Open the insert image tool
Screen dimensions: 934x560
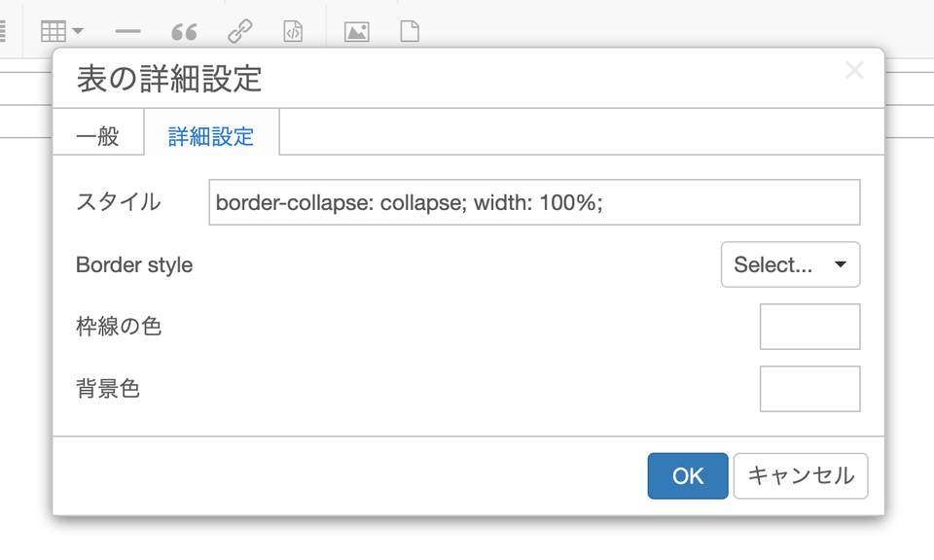(357, 31)
